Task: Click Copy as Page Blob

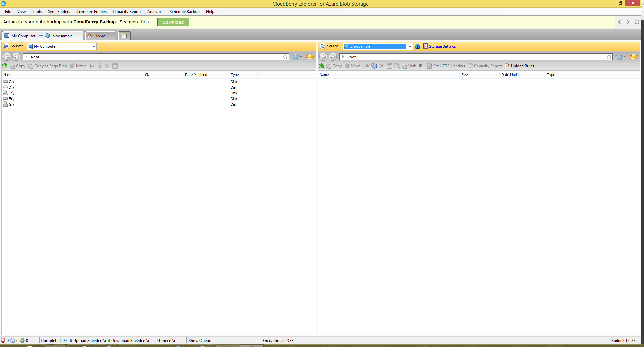Action: pos(48,66)
